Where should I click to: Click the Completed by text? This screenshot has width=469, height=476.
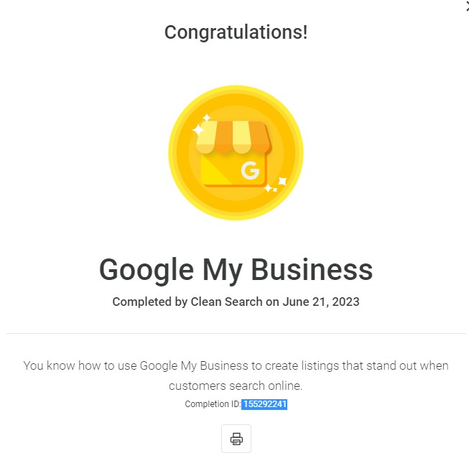tap(150, 302)
